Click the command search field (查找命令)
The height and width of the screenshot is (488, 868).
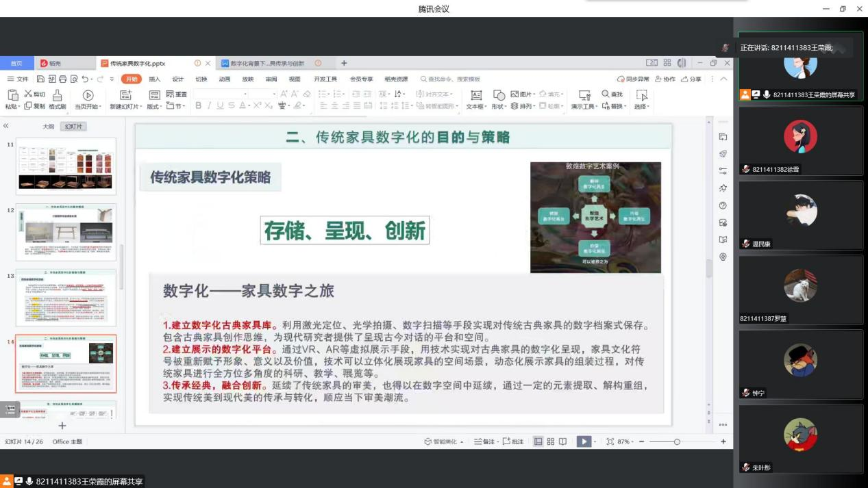tap(450, 79)
